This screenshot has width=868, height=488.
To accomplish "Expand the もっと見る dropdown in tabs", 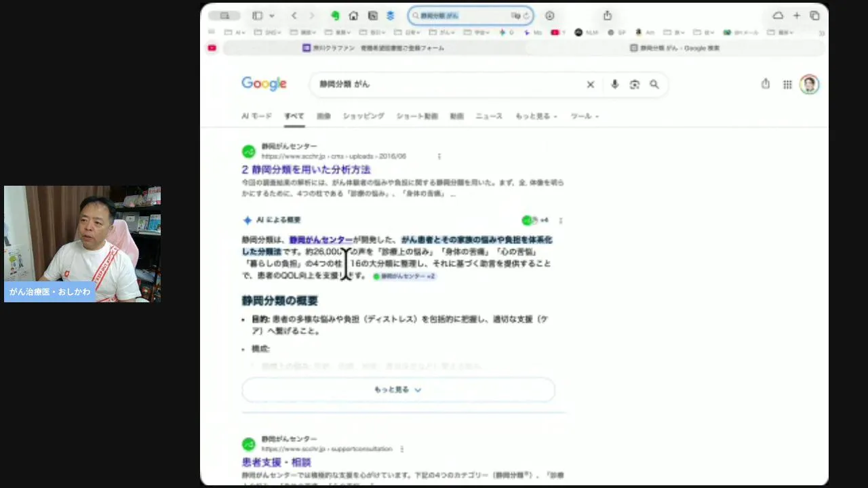I will click(536, 116).
